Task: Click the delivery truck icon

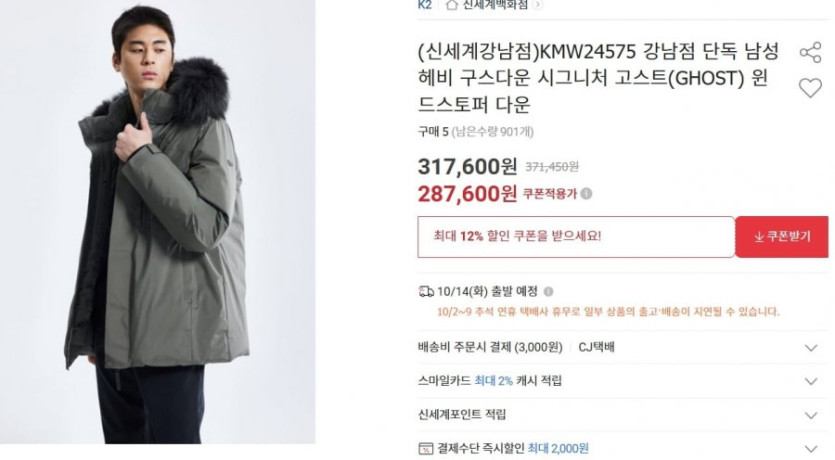Action: [x=426, y=292]
